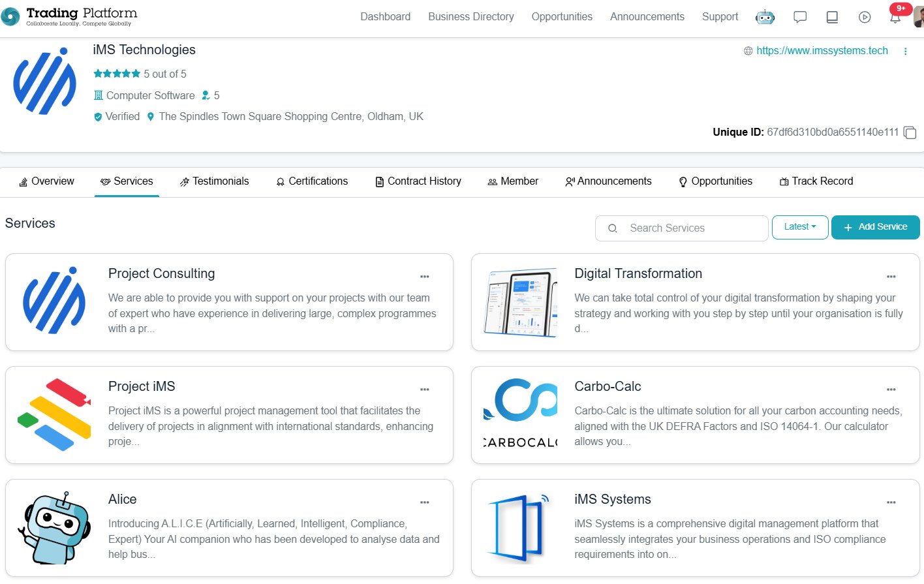924x584 pixels.
Task: Open the company Opportunities tab
Action: coord(715,181)
